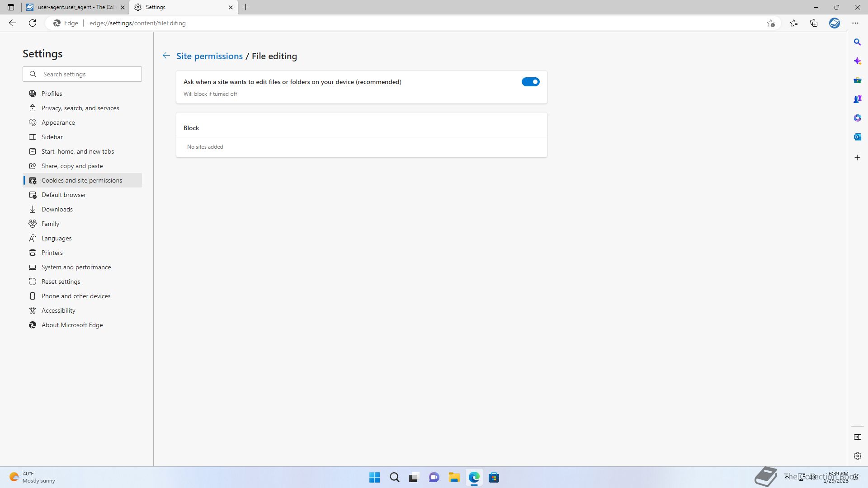
Task: Open Default browser settings
Action: 82,195
